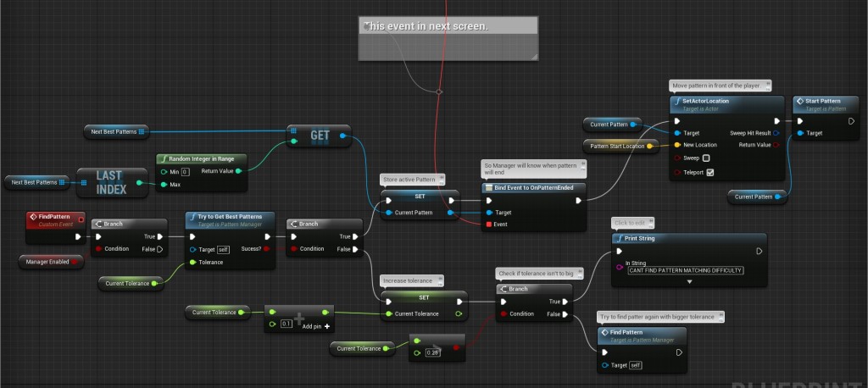Click the Branch icon after FindPattern event

point(98,224)
